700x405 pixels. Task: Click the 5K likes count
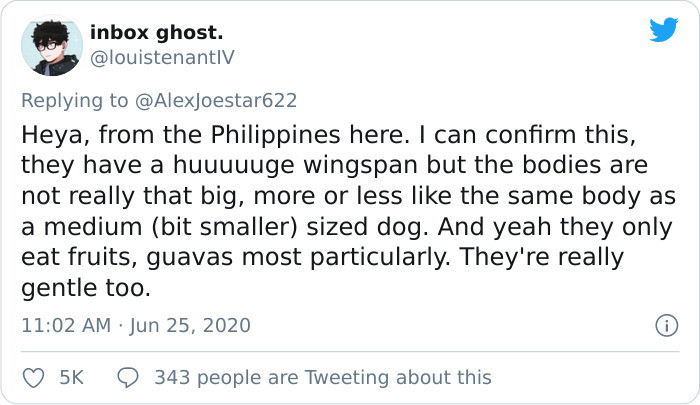71,378
